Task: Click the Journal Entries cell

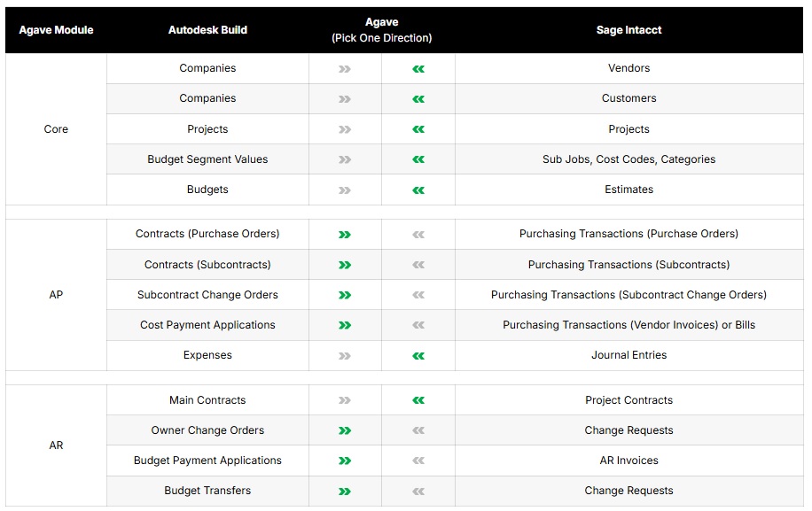Action: coord(629,355)
